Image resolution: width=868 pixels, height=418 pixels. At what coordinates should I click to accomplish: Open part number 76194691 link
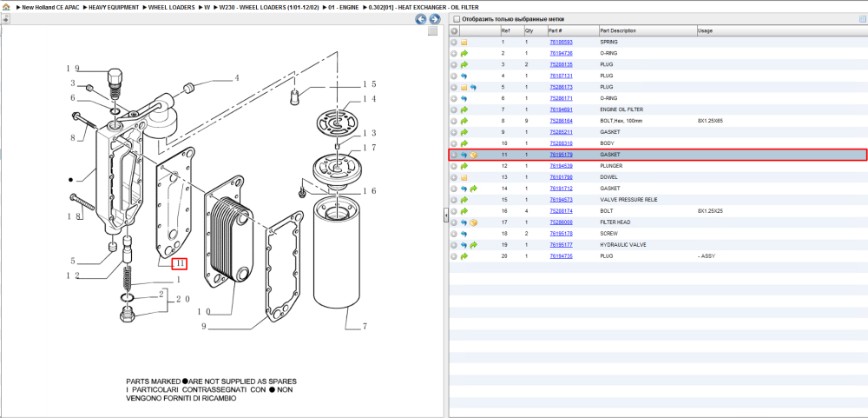point(561,109)
